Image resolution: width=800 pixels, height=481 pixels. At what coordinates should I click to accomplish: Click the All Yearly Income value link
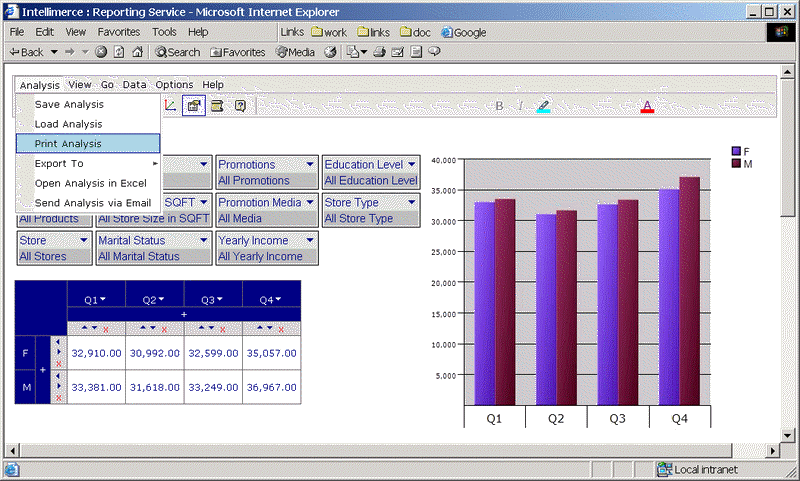(x=260, y=256)
